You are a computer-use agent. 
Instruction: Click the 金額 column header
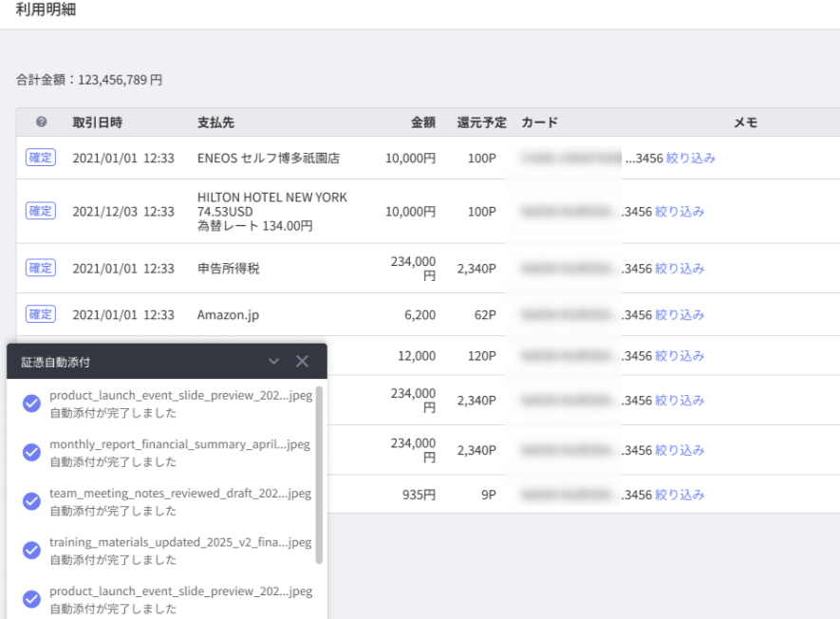point(422,122)
